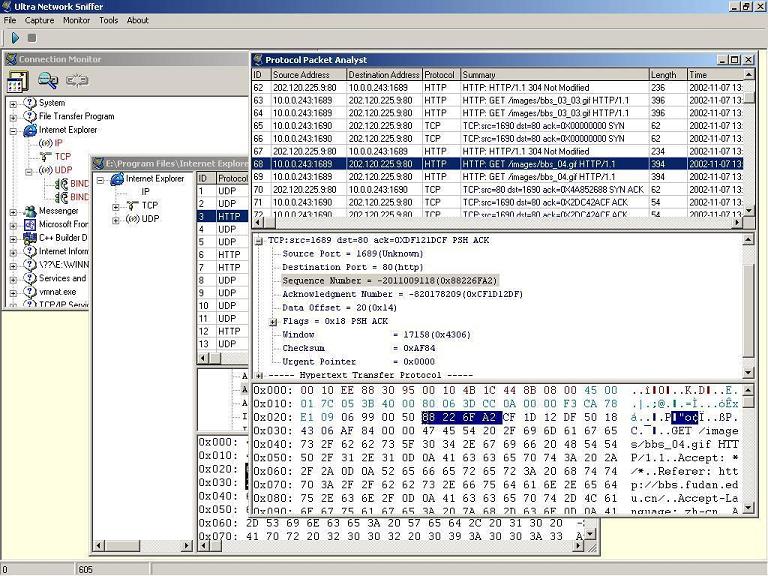
Task: Open the Capture menu
Action: click(39, 20)
